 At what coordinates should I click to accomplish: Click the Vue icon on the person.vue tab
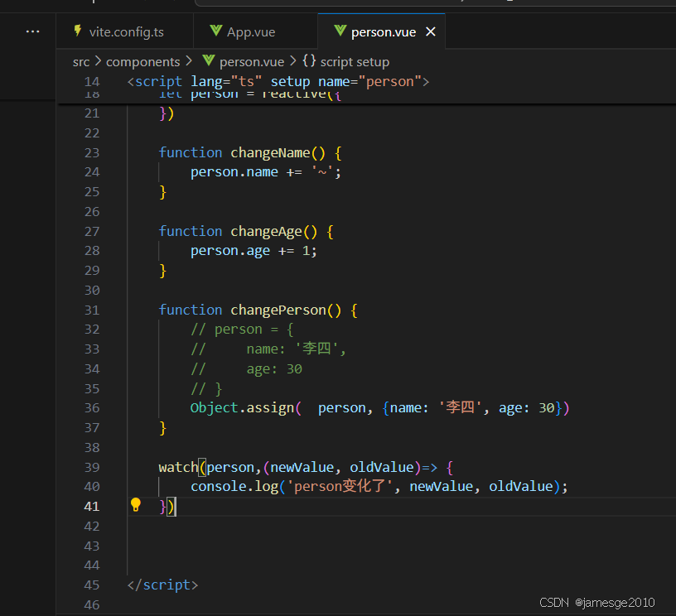(x=340, y=31)
